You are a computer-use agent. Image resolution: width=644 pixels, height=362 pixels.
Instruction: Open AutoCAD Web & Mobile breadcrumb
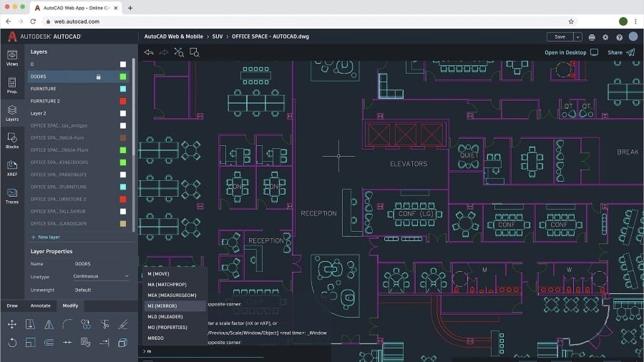point(173,36)
